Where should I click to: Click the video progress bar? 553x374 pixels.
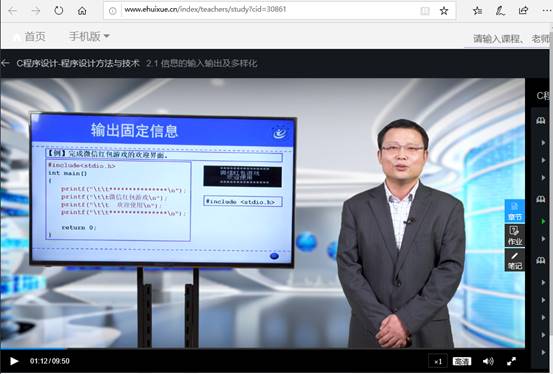coord(262,349)
